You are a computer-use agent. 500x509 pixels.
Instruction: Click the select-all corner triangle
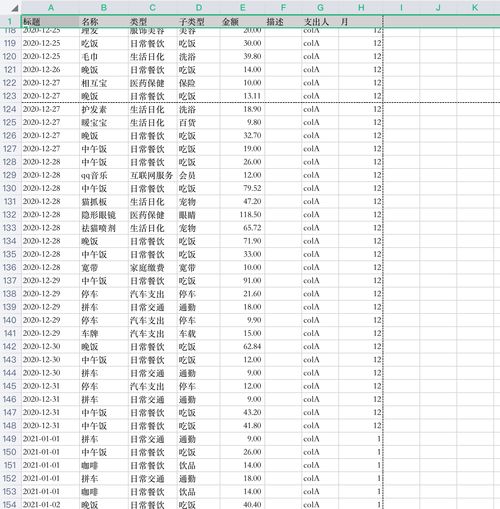coord(15,8)
